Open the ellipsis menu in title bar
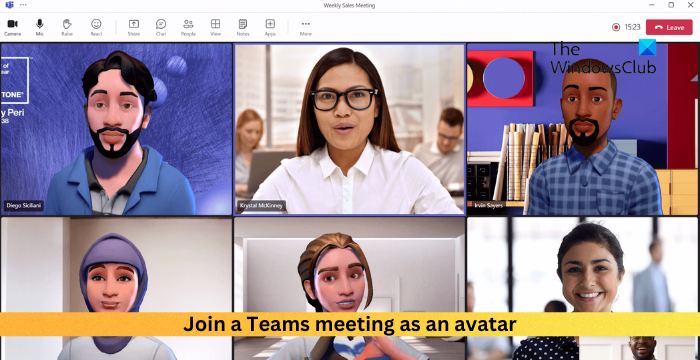Screen dimensions: 700x360 point(23,5)
